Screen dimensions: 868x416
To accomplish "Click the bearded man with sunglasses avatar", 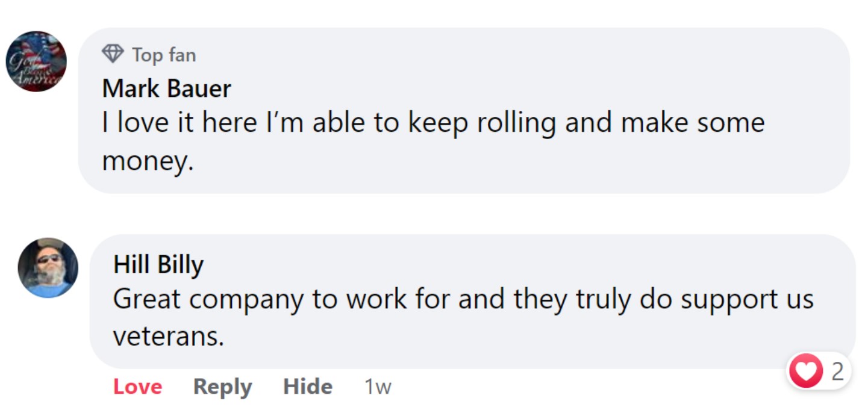I will [48, 267].
